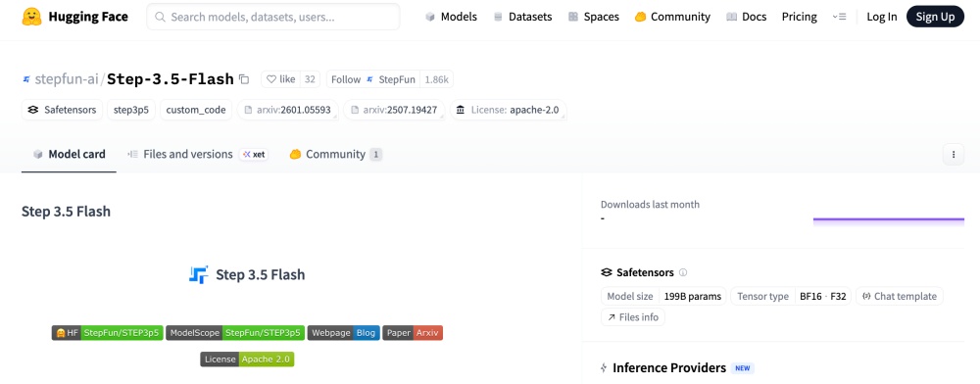This screenshot has width=980, height=384.
Task: Follow StepFun organization button
Action: [x=373, y=79]
